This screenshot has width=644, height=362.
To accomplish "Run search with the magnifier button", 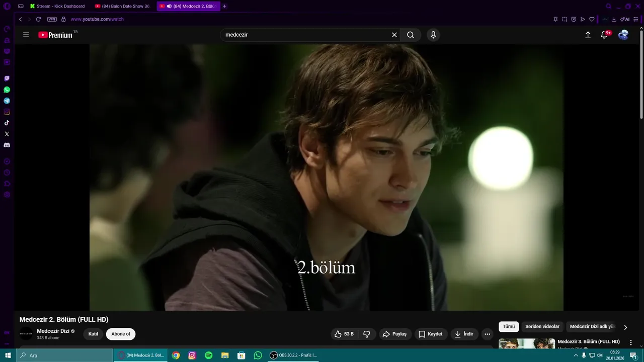I will point(411,35).
